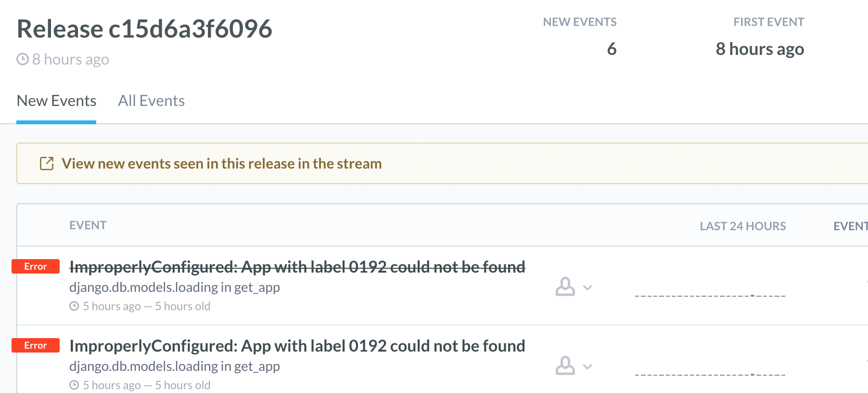Screen dimensions: 868x393
Task: Click the 24-hour sparkline graph of the first event
Action: pos(710,295)
